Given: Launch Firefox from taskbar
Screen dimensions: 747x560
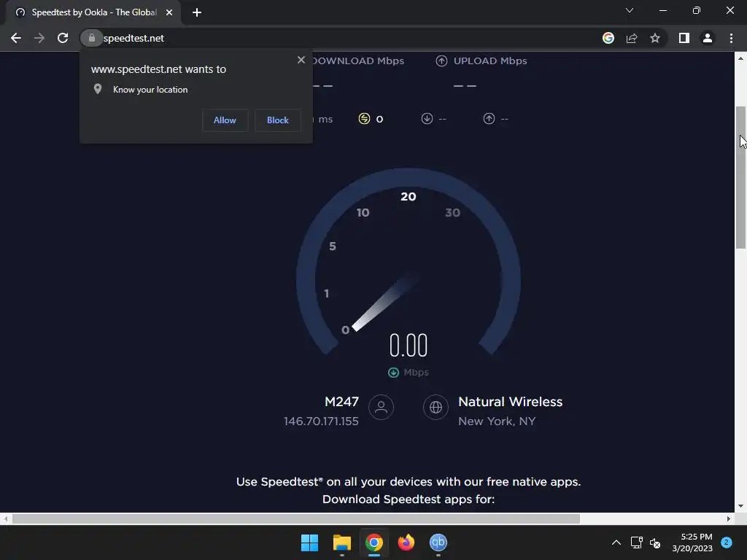Looking at the screenshot, I should 406,542.
